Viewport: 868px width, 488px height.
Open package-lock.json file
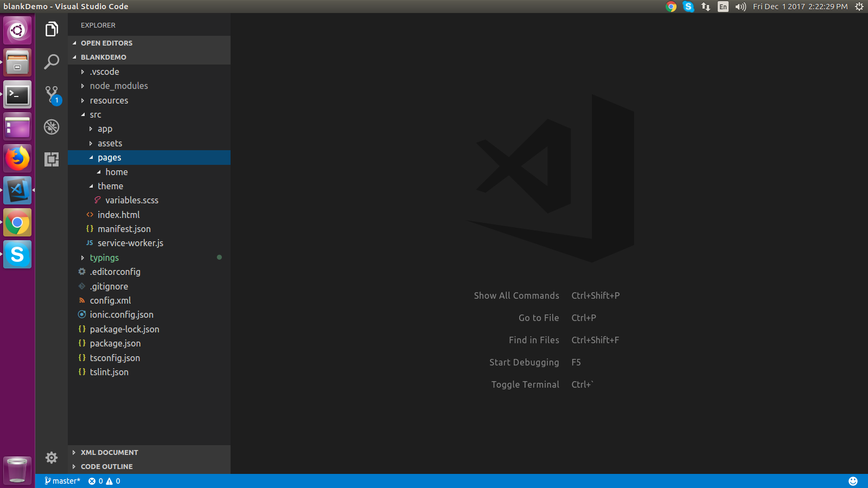pyautogui.click(x=149, y=329)
